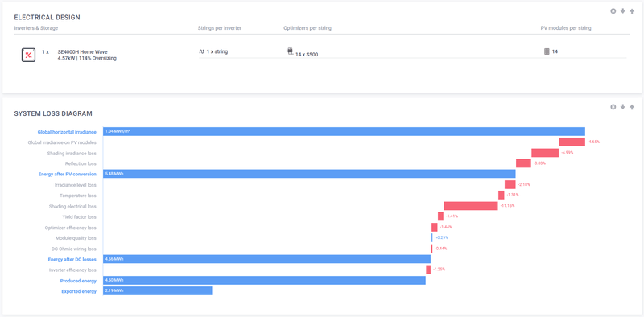
Task: Click the Shading irradiance loss red bar
Action: pos(545,153)
